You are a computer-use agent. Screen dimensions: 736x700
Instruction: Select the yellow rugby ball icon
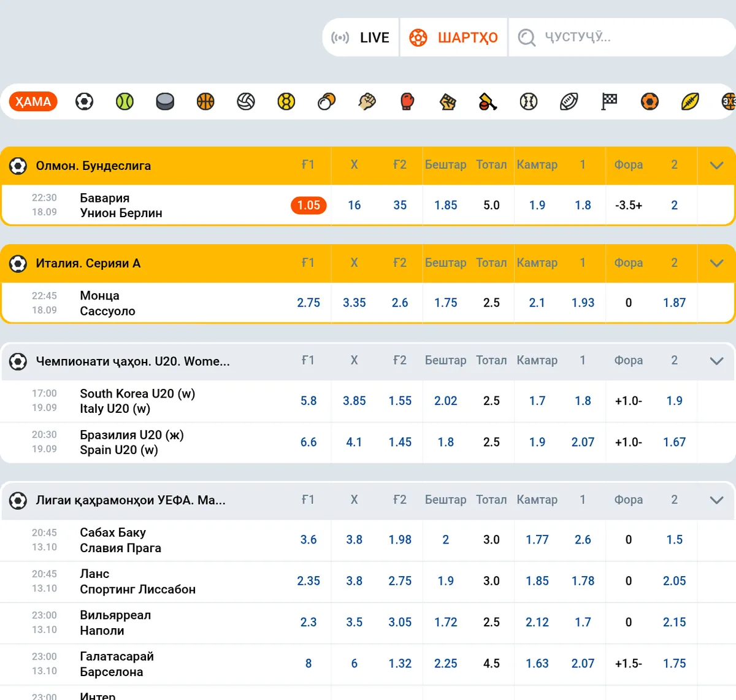tap(690, 101)
